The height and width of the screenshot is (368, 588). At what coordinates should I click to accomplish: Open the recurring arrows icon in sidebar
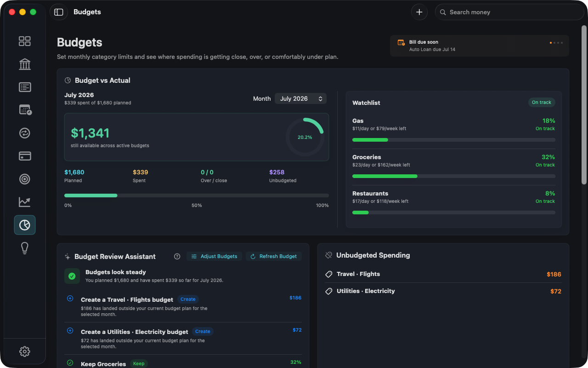(x=25, y=133)
